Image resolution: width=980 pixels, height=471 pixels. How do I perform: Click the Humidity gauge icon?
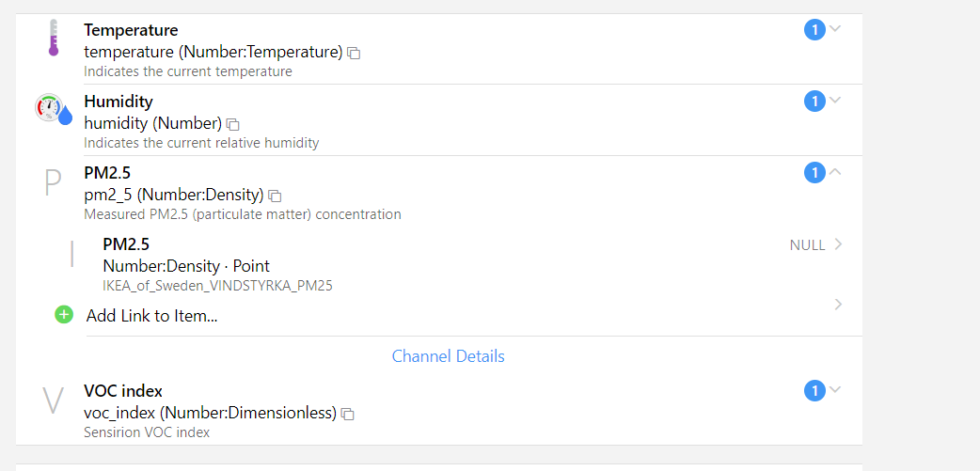(x=53, y=110)
